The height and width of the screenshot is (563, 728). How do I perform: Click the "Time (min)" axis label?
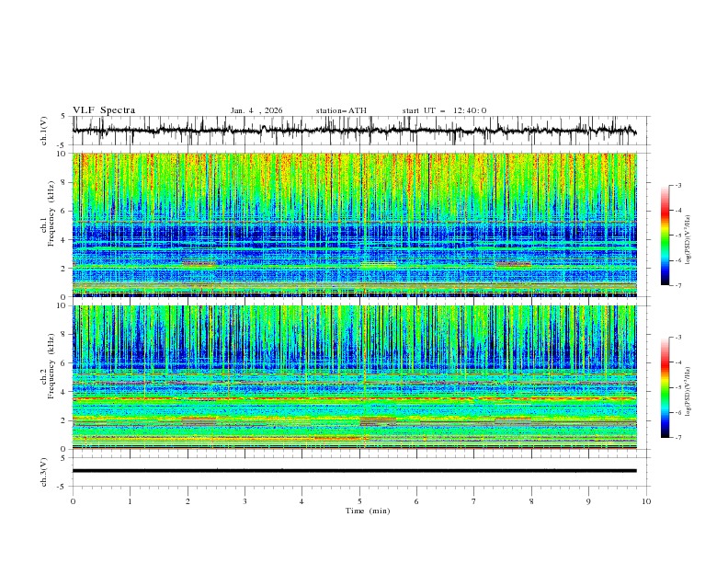coord(368,511)
